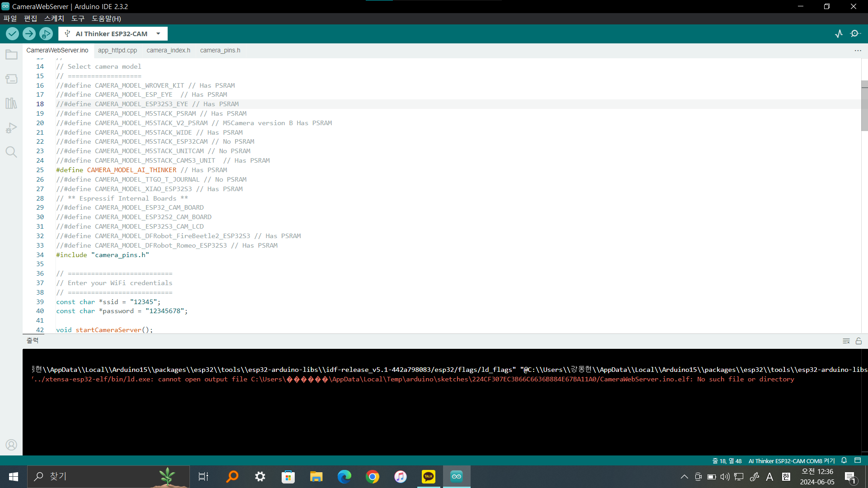
Task: Show hidden system tray icons chevron
Action: pos(684,477)
